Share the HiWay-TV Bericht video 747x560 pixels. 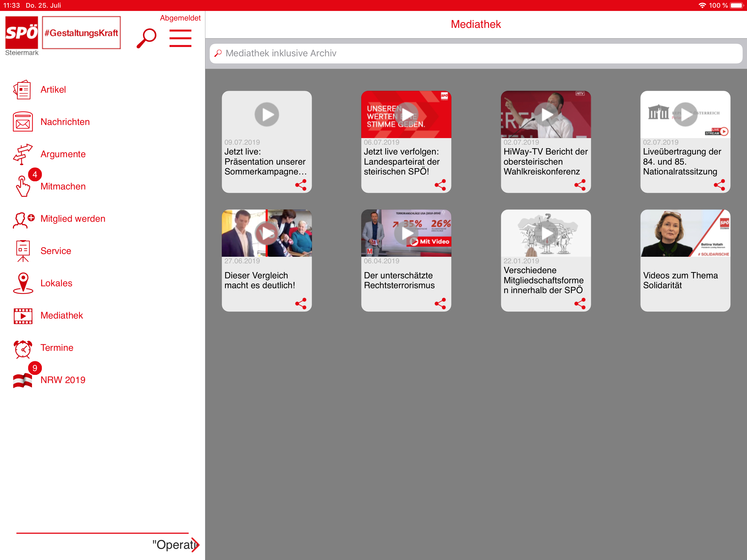[579, 185]
